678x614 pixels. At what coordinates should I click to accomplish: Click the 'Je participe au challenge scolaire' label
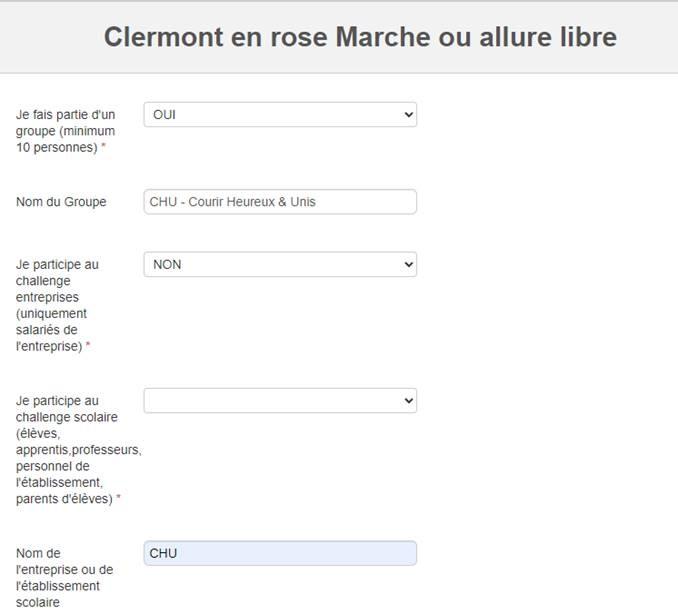(78, 450)
